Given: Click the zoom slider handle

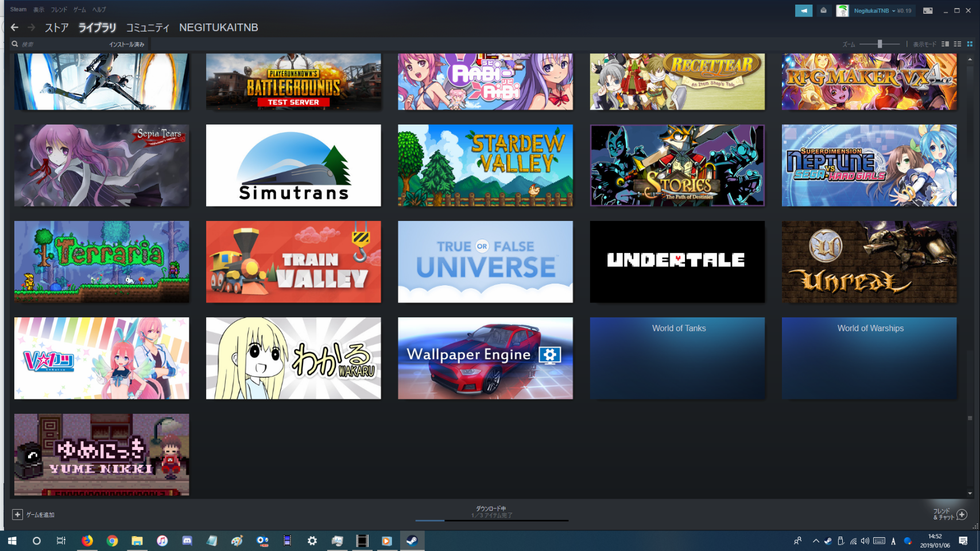Looking at the screenshot, I should (880, 44).
